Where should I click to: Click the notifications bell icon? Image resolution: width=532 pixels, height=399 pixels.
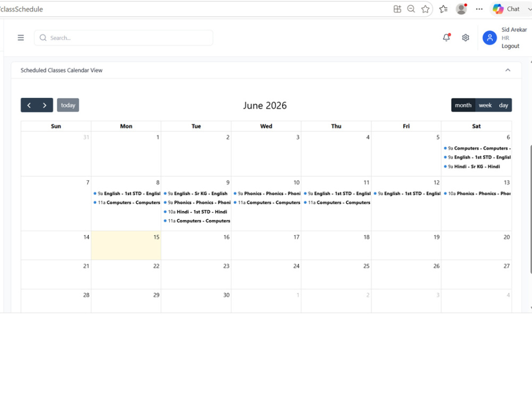446,37
